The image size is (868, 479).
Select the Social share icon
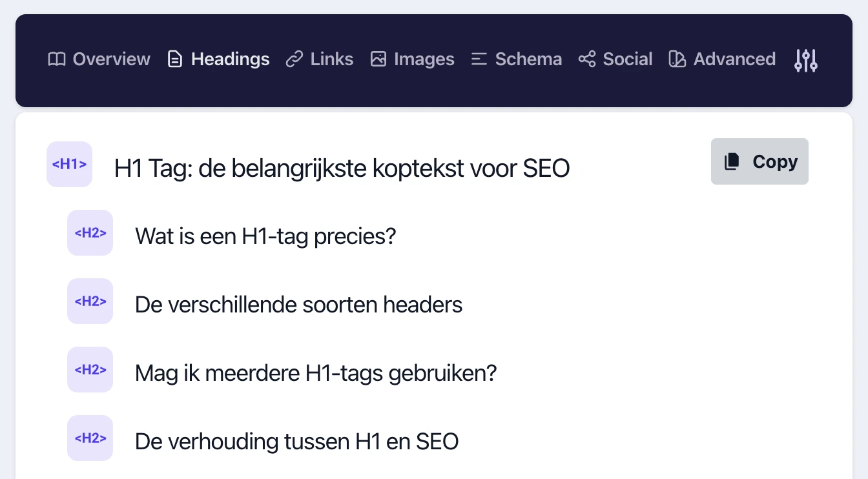pyautogui.click(x=586, y=59)
